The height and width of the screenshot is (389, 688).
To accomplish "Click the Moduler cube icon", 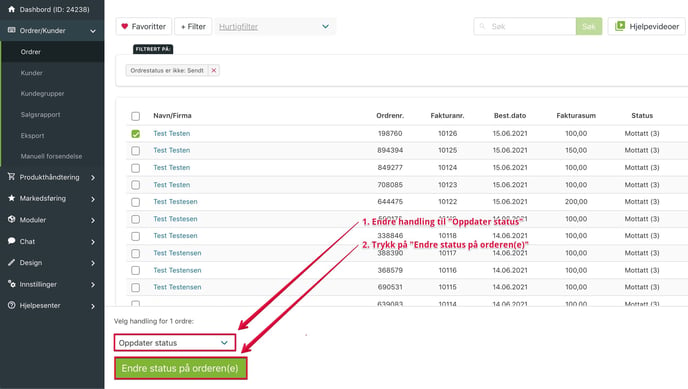I will coord(11,219).
